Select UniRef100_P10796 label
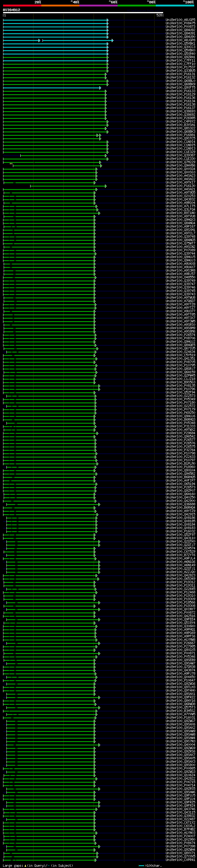 pos(180,389)
